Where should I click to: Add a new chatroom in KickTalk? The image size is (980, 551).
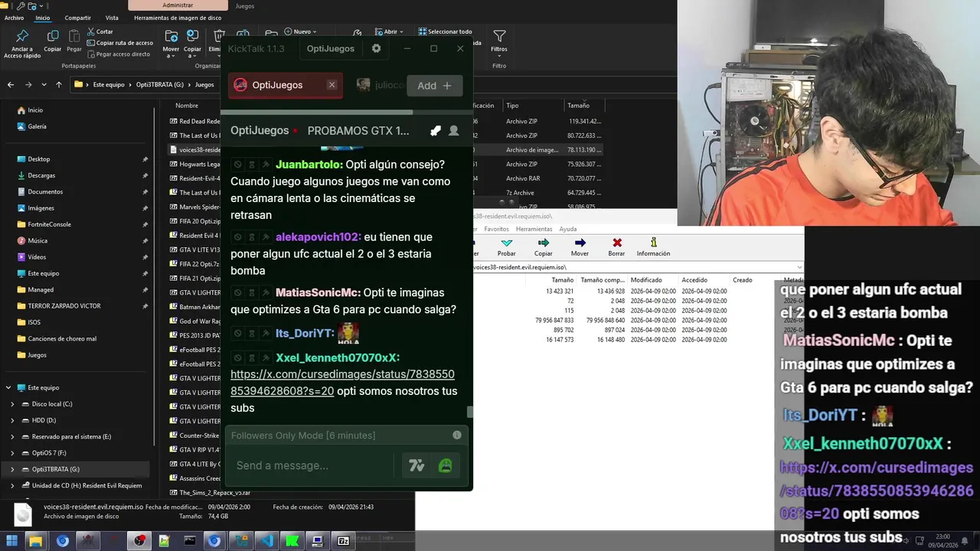[x=435, y=86]
